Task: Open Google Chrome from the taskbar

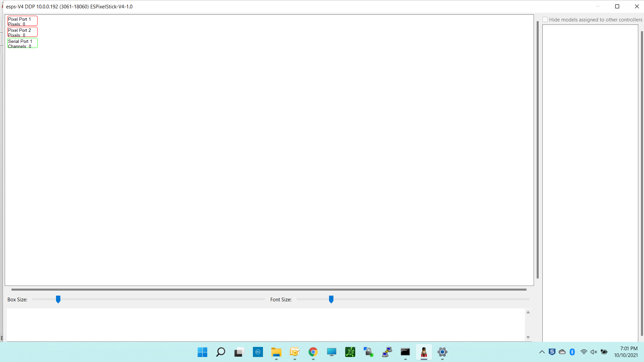Action: (x=313, y=352)
